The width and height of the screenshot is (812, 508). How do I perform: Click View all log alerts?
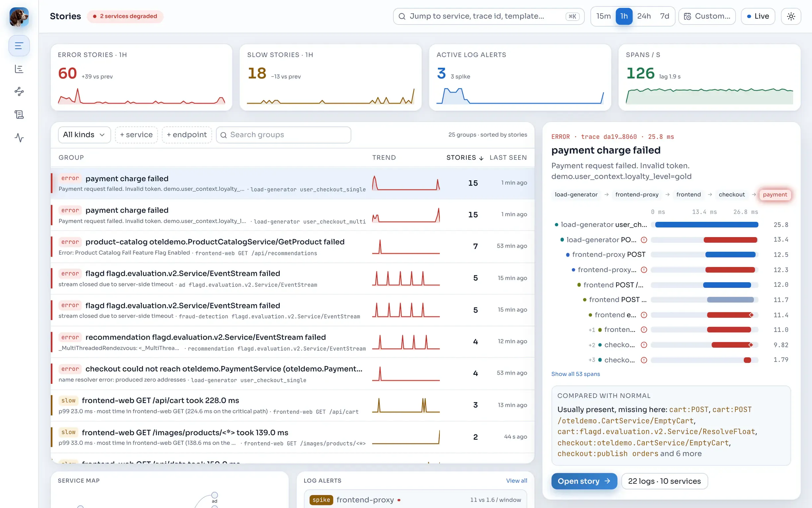(516, 481)
